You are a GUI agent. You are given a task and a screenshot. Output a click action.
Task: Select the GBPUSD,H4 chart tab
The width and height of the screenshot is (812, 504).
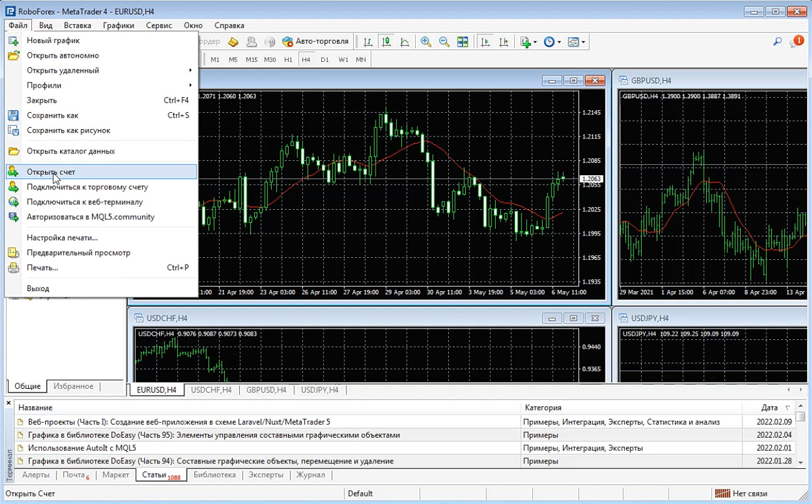pos(266,390)
